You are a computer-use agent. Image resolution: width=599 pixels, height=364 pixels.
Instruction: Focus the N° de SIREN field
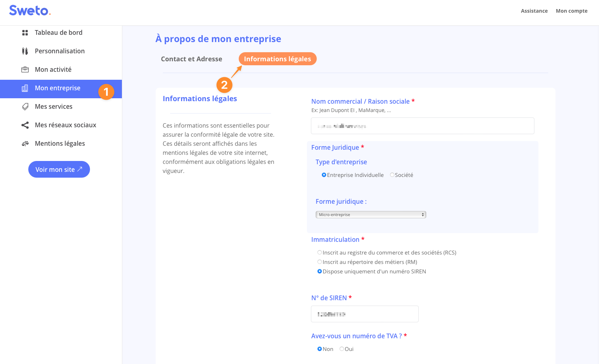pos(365,314)
